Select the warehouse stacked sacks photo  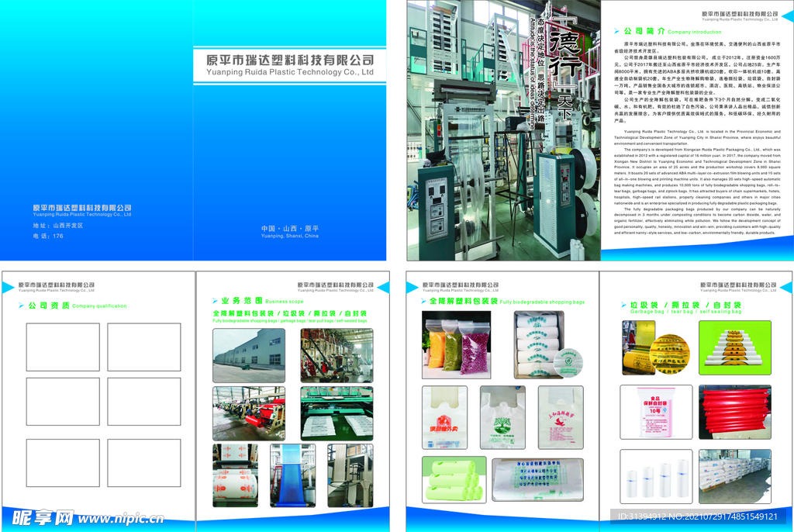click(735, 476)
